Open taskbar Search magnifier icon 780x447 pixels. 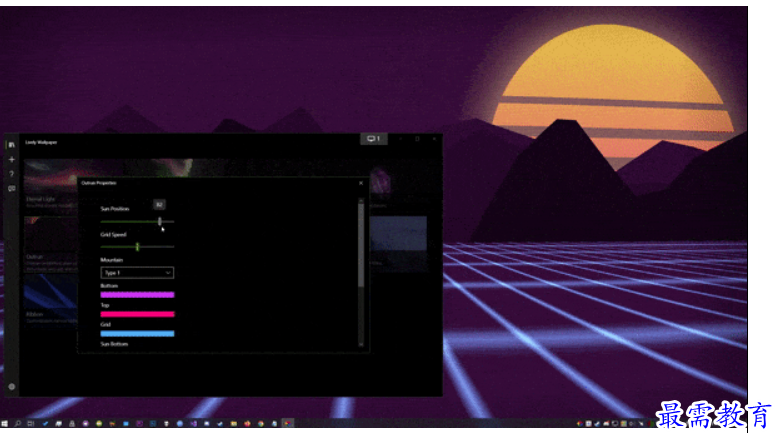click(x=17, y=424)
